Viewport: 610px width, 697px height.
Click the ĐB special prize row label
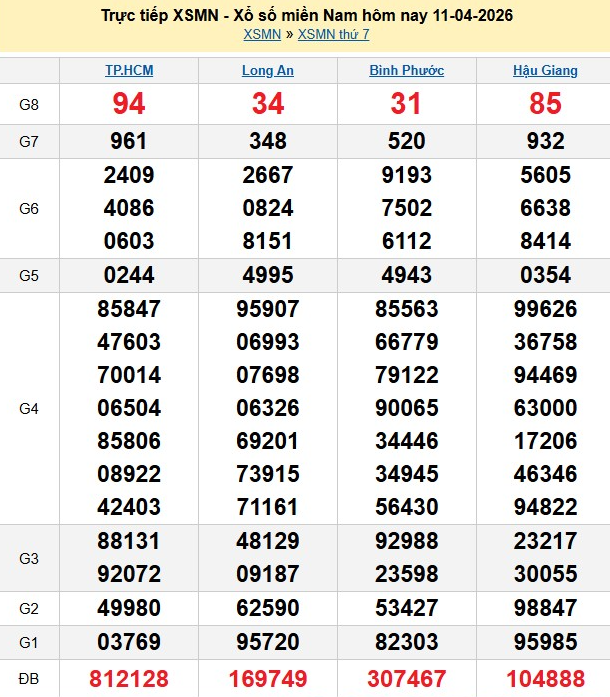[29, 679]
